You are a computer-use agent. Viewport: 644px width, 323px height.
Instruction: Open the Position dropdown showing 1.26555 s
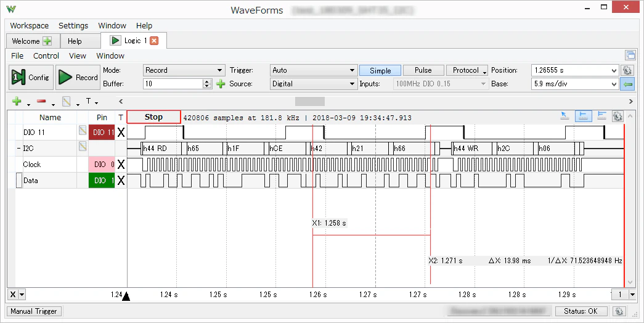click(575, 70)
